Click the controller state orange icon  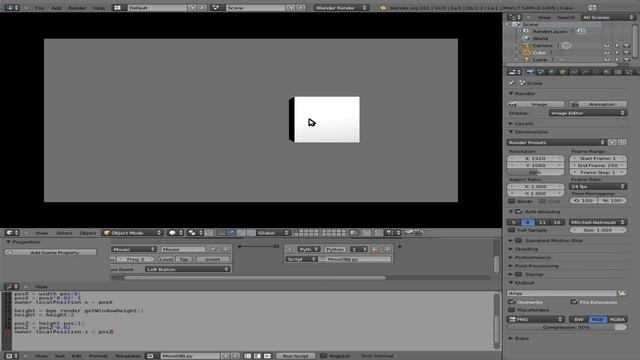click(375, 249)
